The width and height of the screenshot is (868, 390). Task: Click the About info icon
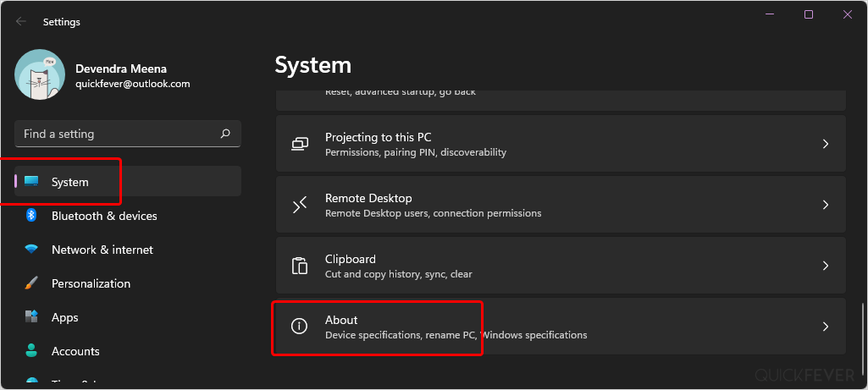299,327
